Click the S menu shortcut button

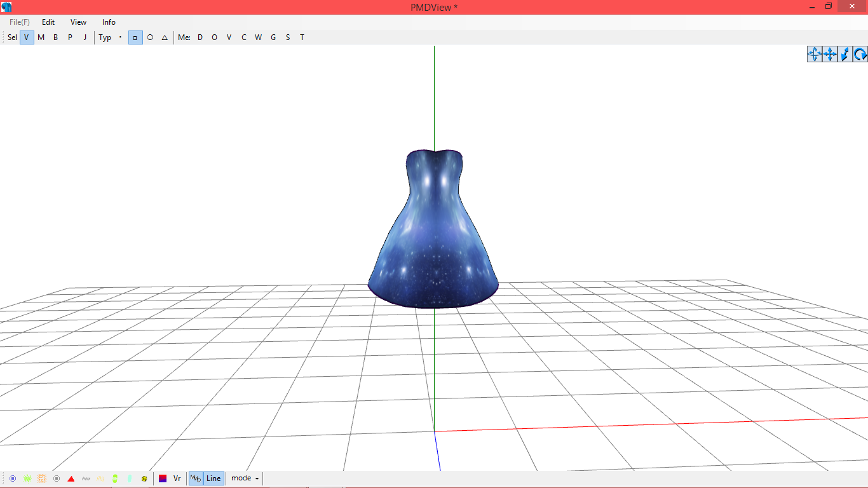click(288, 37)
